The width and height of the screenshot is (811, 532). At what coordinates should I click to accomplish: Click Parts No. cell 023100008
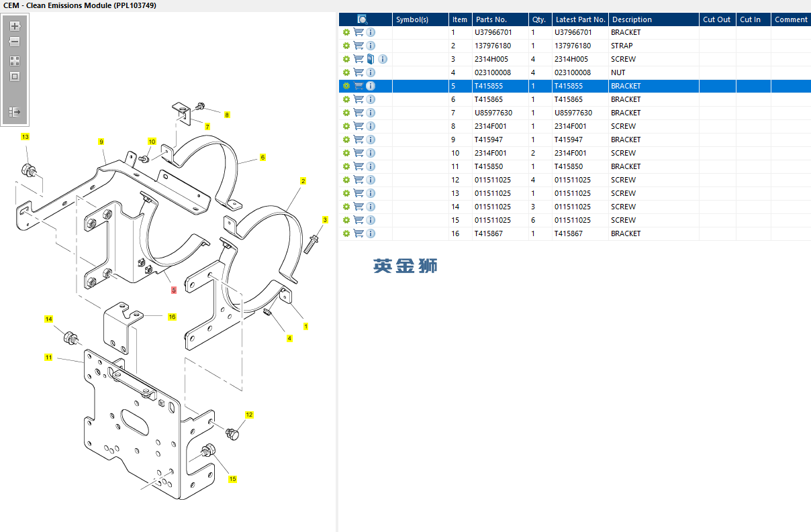(x=493, y=72)
